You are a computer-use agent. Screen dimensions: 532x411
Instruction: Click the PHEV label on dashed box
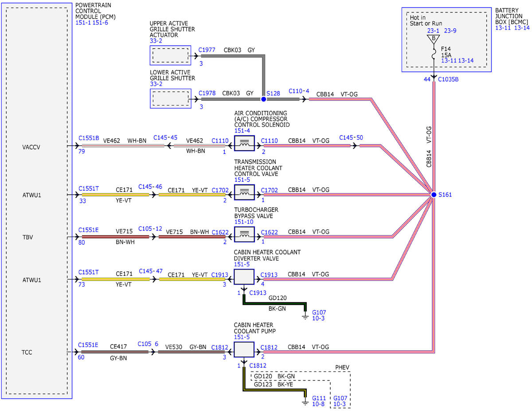coord(342,368)
